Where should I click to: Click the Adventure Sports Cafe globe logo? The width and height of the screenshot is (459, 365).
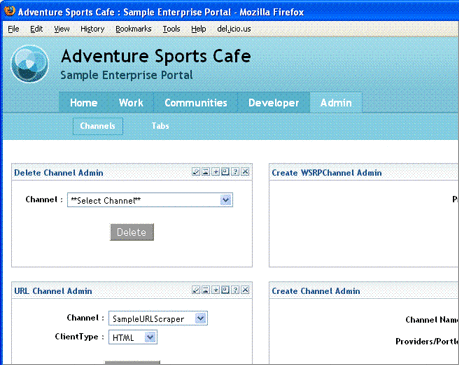(30, 64)
